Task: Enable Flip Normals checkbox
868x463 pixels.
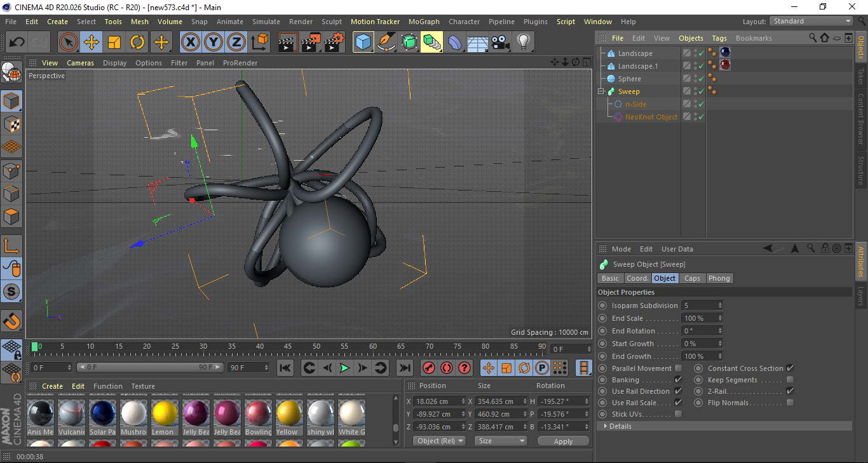Action: click(790, 403)
